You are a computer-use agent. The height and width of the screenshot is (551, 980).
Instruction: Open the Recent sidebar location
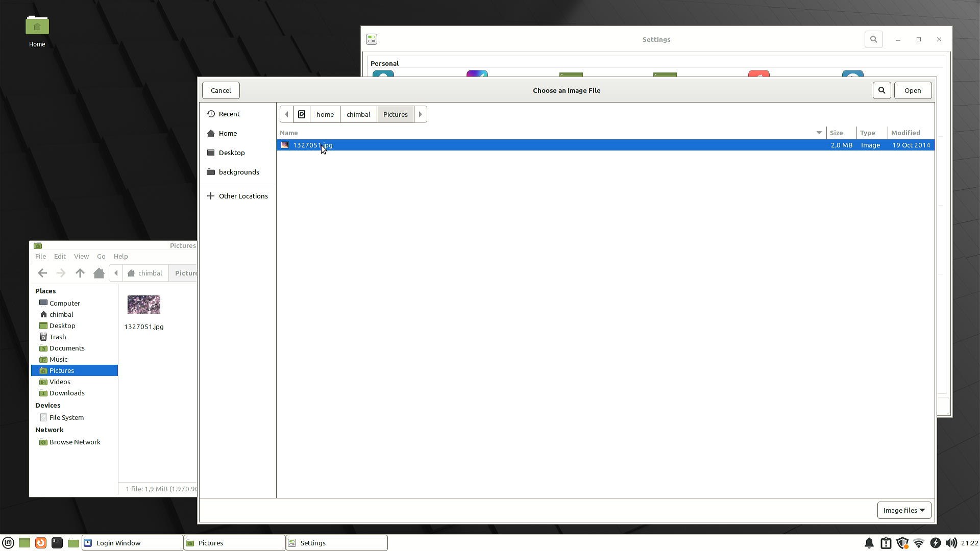click(x=229, y=114)
